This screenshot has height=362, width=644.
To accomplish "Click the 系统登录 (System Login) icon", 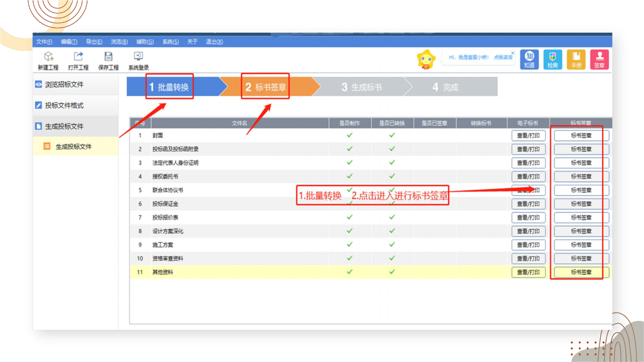I will (x=138, y=60).
